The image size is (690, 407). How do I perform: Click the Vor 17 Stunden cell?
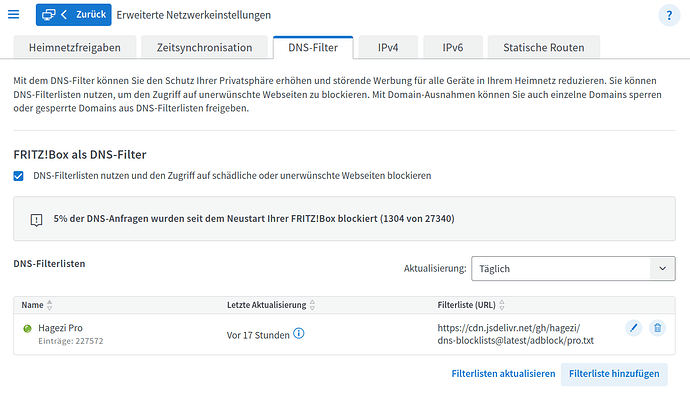pos(258,335)
